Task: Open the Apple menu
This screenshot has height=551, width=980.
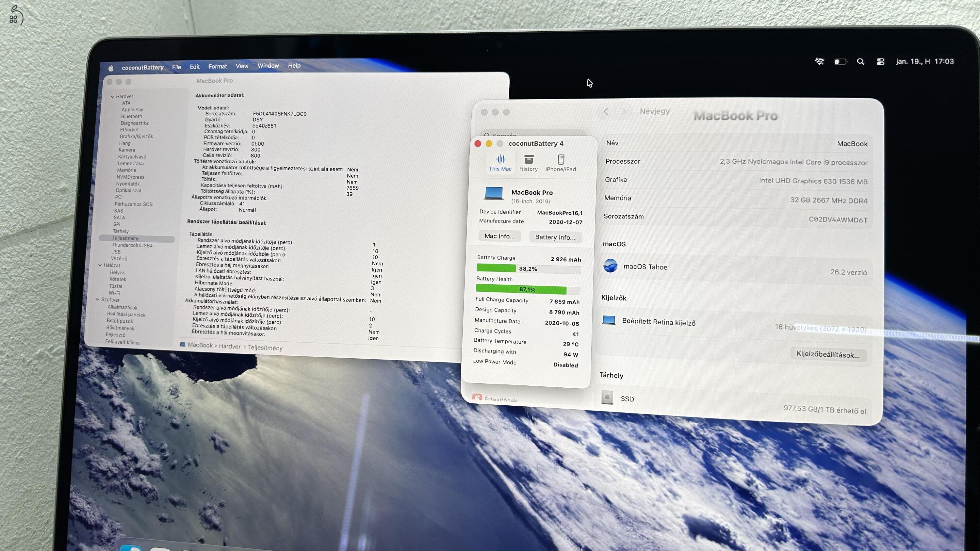Action: [x=110, y=67]
